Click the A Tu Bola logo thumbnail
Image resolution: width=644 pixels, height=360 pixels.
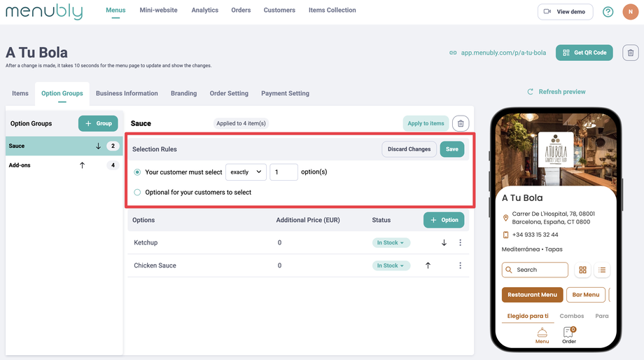(x=556, y=149)
